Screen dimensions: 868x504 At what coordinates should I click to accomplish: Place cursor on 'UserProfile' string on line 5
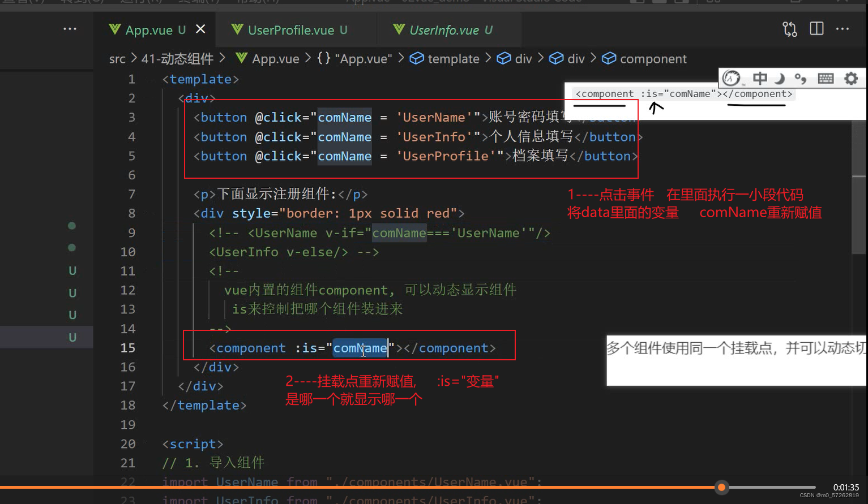click(446, 156)
